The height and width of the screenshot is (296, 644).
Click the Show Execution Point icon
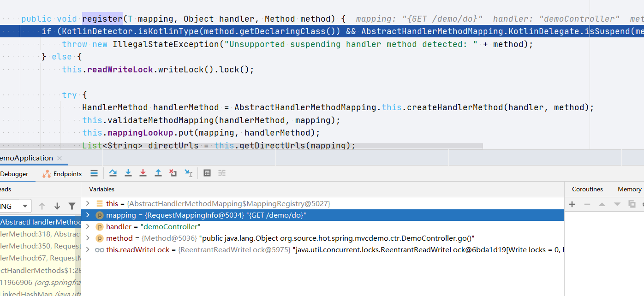[94, 173]
